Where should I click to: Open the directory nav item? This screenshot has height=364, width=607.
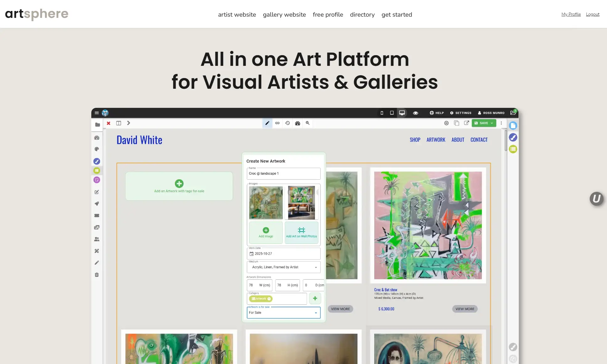(x=362, y=14)
